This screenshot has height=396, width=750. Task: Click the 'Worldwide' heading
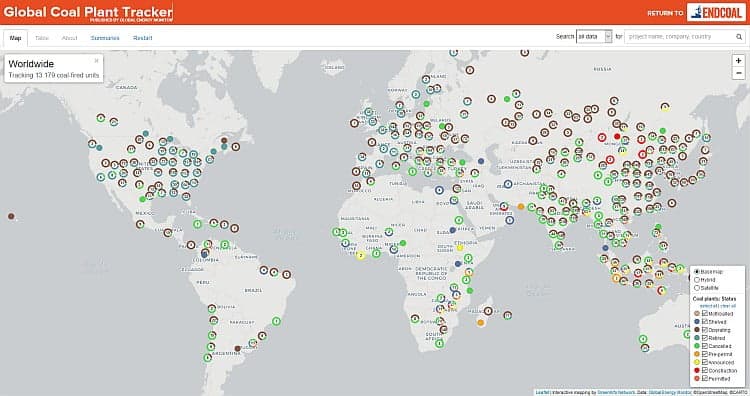31,64
